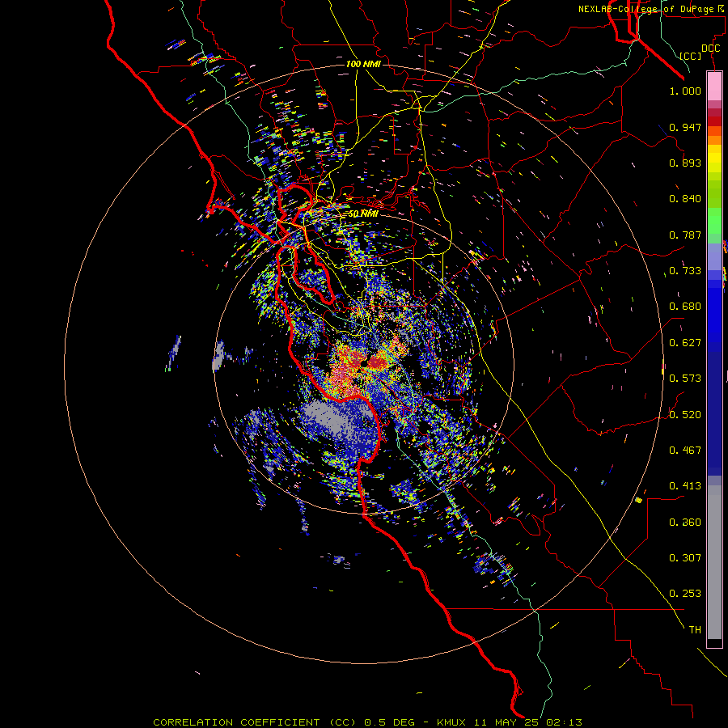Pick the bright green segment of the color bar
The width and height of the screenshot is (728, 728).
[x=714, y=221]
